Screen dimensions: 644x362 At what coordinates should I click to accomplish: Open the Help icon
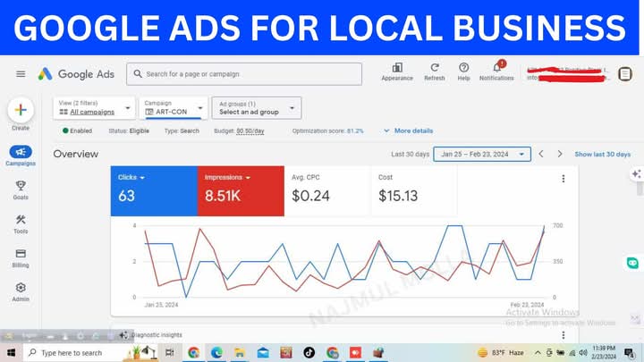(x=463, y=68)
